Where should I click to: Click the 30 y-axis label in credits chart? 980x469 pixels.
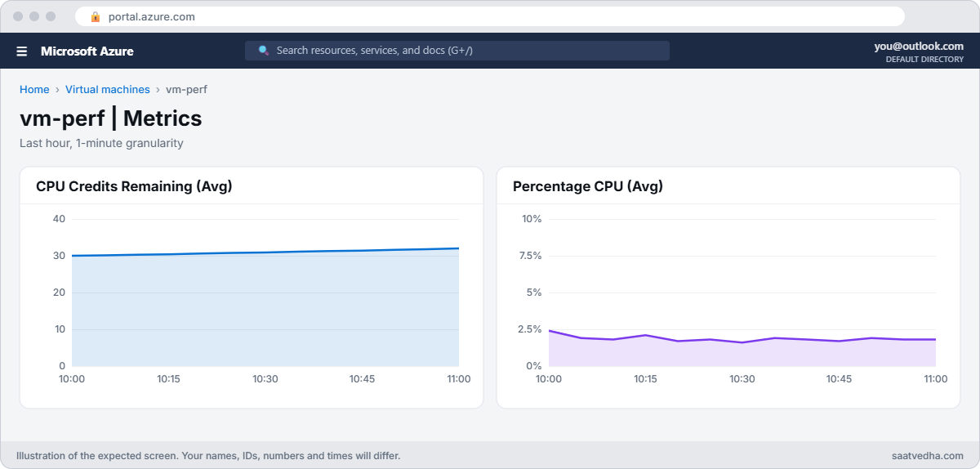point(59,256)
